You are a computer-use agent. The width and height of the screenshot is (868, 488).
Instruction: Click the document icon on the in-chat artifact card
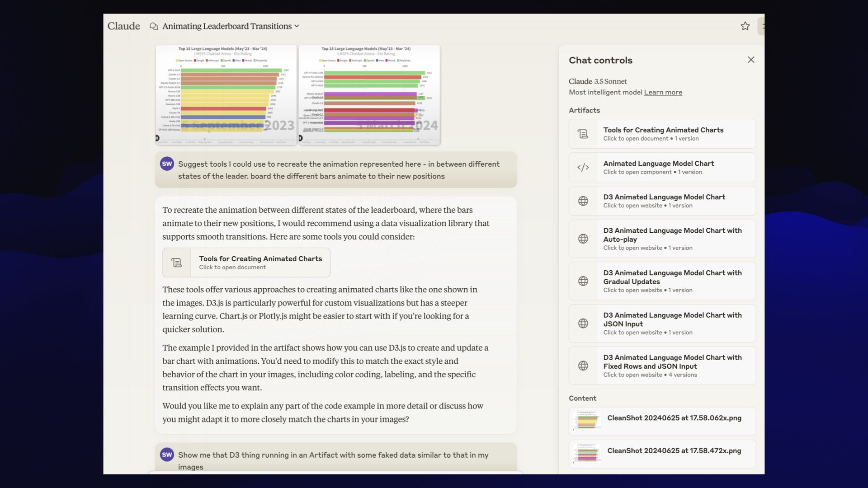click(x=177, y=263)
